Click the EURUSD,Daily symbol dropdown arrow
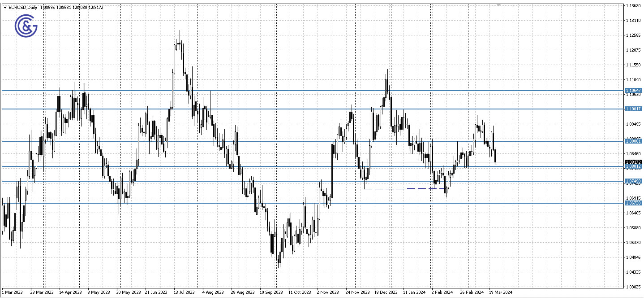This screenshot has height=301, width=644. coord(4,7)
